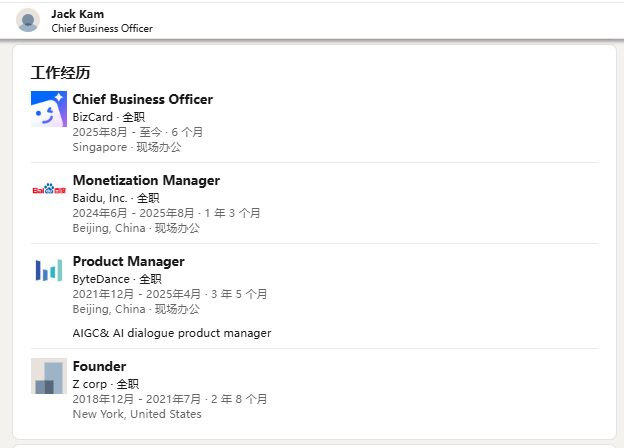Screen dimensions: 624x448
Task: Click the AIGC& AI dialogue product manager description
Action: tap(172, 333)
